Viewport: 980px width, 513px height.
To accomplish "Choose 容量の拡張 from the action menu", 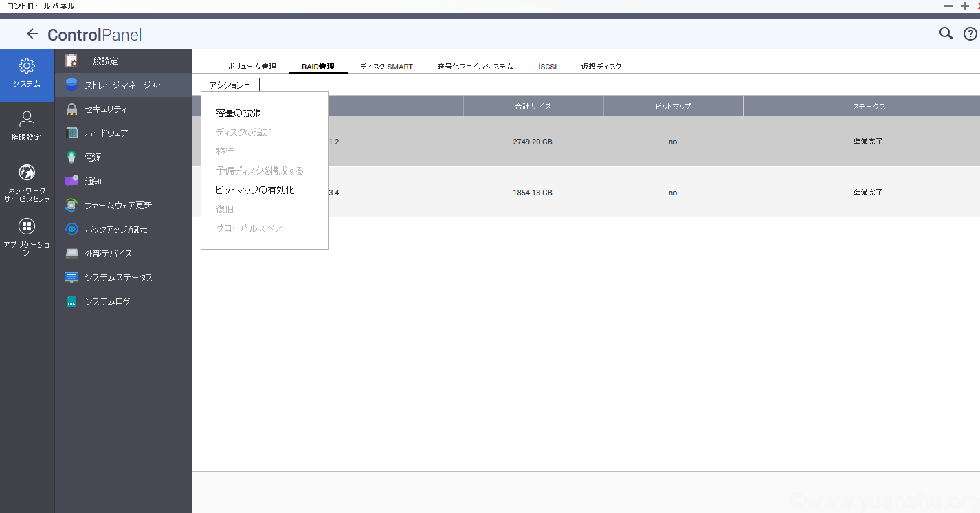I will tap(238, 113).
